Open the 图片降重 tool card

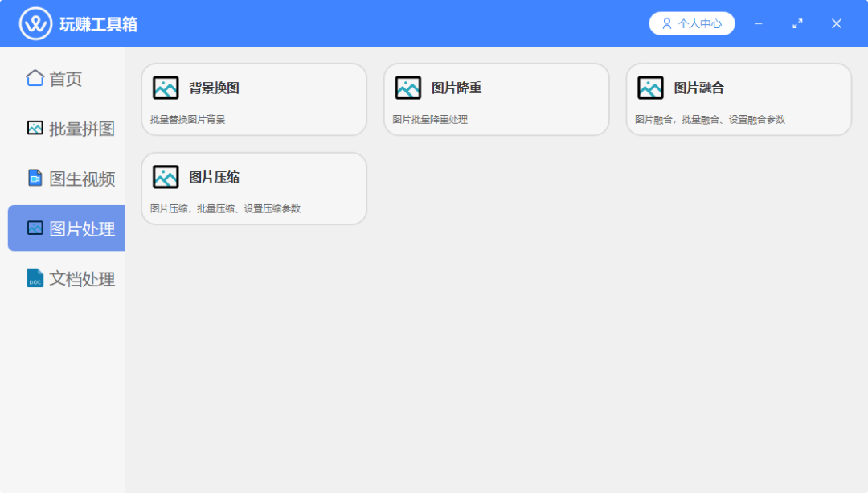point(496,99)
